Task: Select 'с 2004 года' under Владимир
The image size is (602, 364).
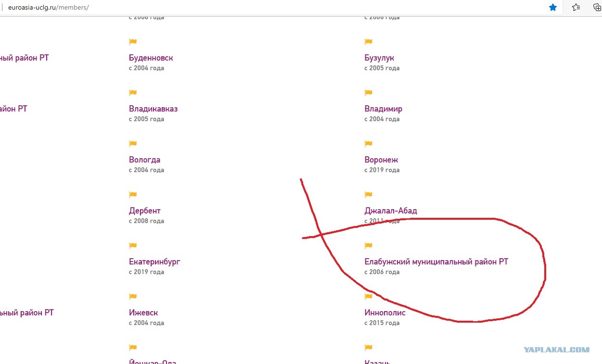Action: click(382, 119)
